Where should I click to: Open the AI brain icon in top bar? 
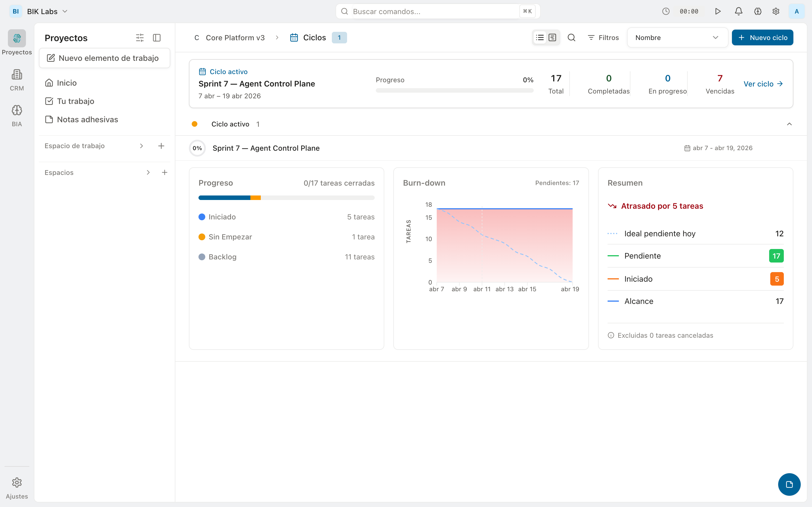click(758, 11)
